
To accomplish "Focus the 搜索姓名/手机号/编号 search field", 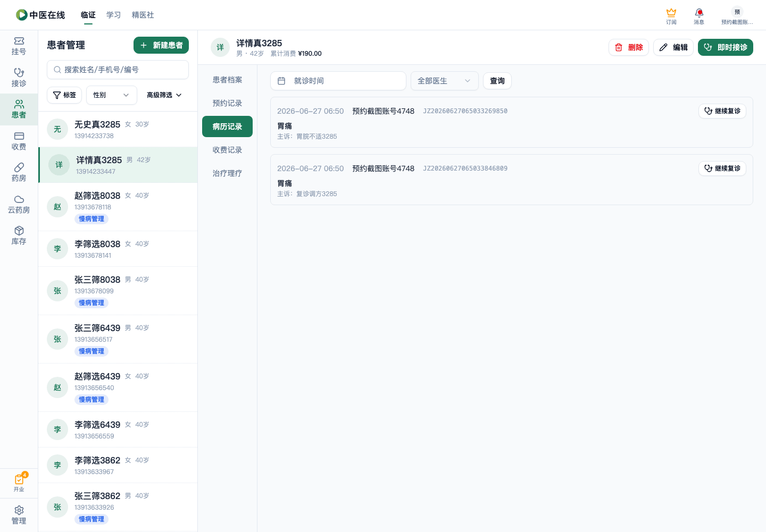I will 118,70.
